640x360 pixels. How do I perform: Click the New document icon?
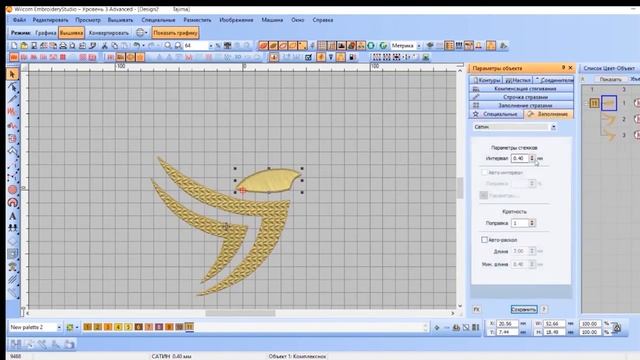[x=14, y=46]
